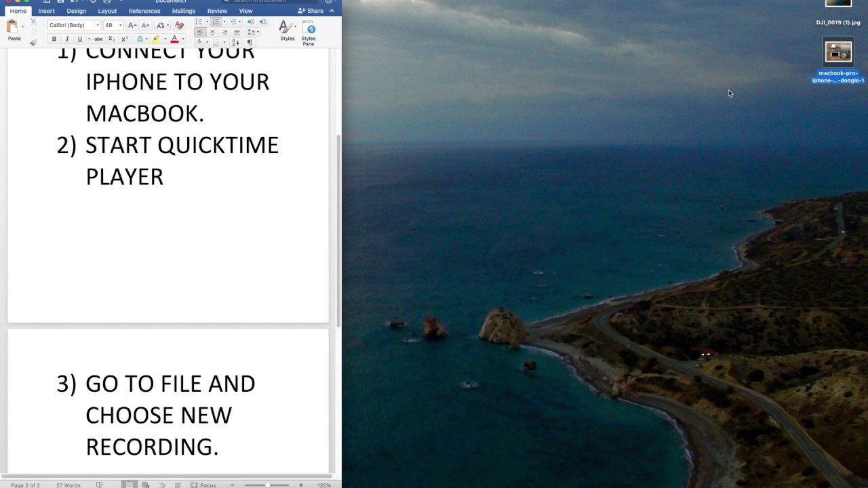Open the Review tab

click(217, 11)
